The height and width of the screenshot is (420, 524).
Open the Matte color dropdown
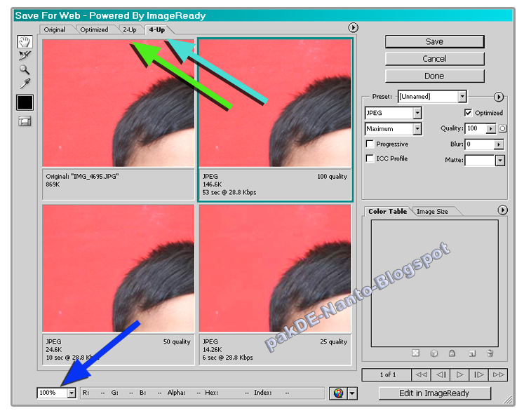(x=499, y=161)
